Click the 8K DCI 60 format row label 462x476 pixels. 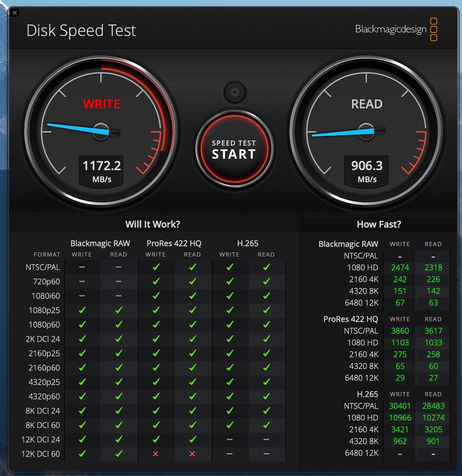click(42, 425)
